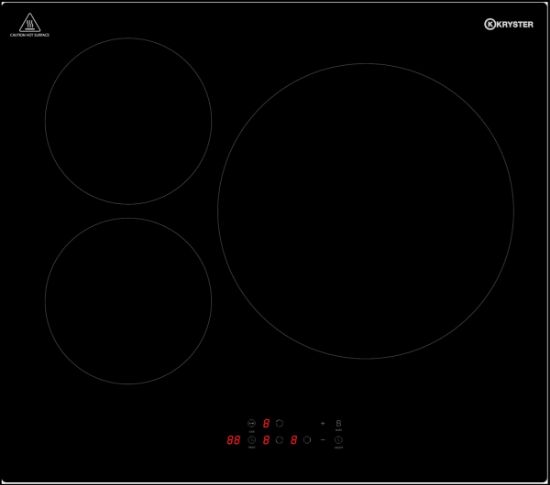This screenshot has width=550, height=485.
Task: Click inside the top-left cooking zone circle
Action: (x=128, y=121)
